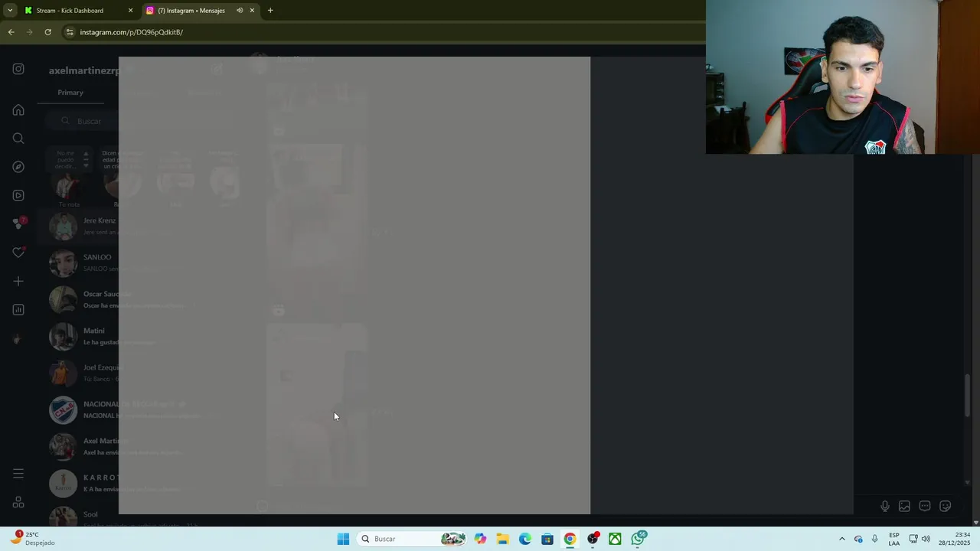Open the Explore compass icon
The image size is (980, 551).
[x=18, y=167]
